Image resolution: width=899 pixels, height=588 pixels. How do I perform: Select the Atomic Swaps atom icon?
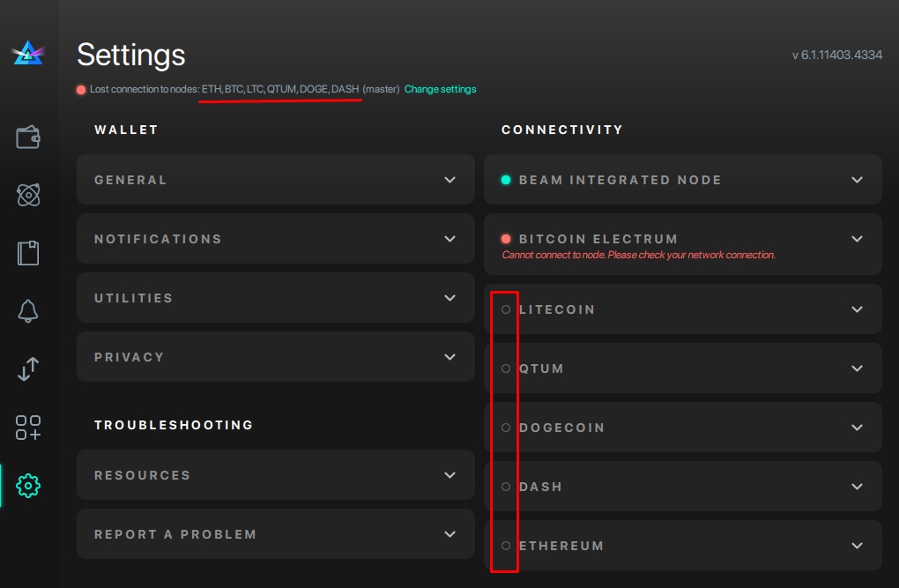(x=27, y=195)
